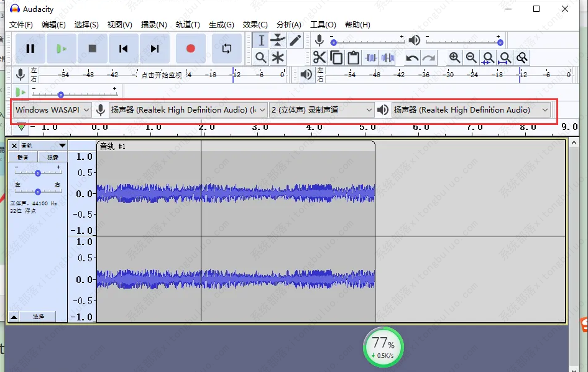Open the 文件(F) menu

(21, 25)
